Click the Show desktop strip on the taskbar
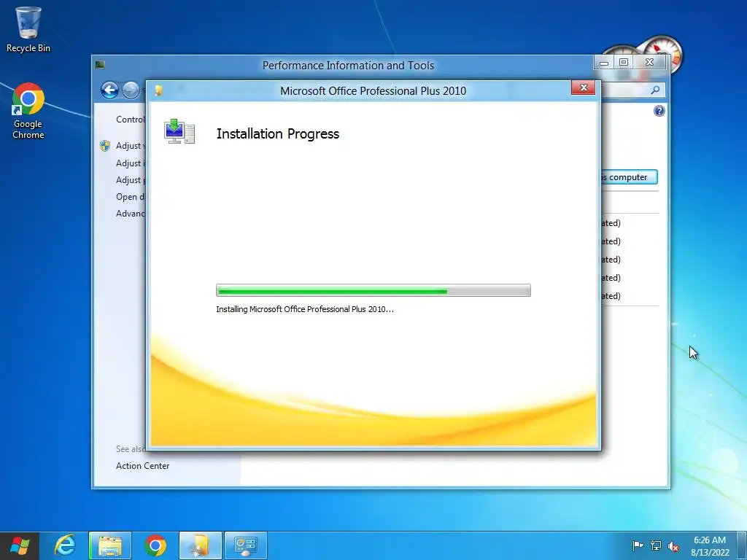747x560 pixels. 742,545
